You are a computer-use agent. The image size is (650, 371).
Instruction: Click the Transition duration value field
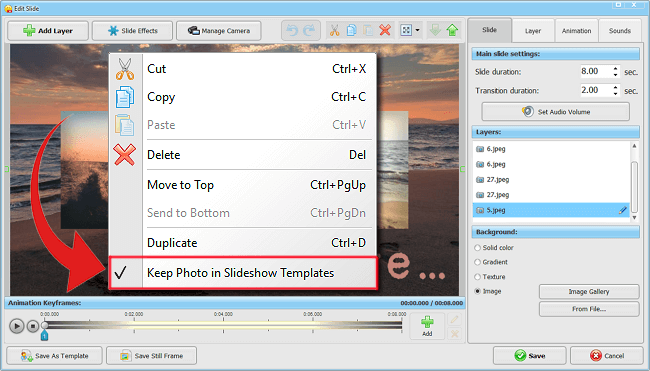pyautogui.click(x=595, y=90)
